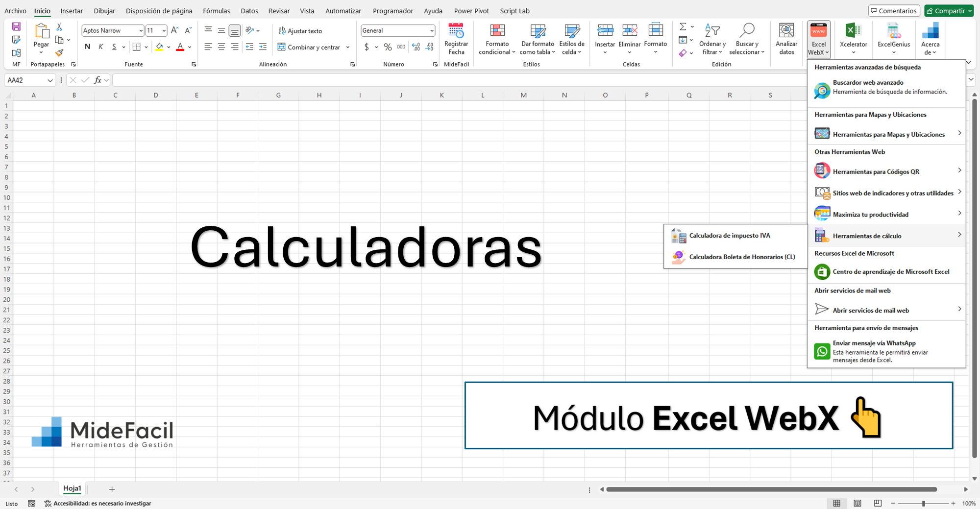Switch to the Datos tab
This screenshot has width=980, height=509.
[x=249, y=11]
